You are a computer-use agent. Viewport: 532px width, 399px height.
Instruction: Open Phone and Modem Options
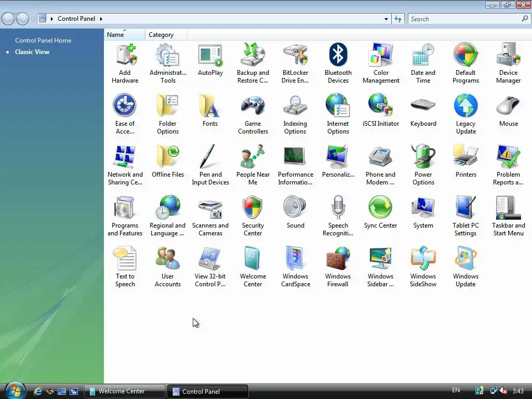point(380,165)
